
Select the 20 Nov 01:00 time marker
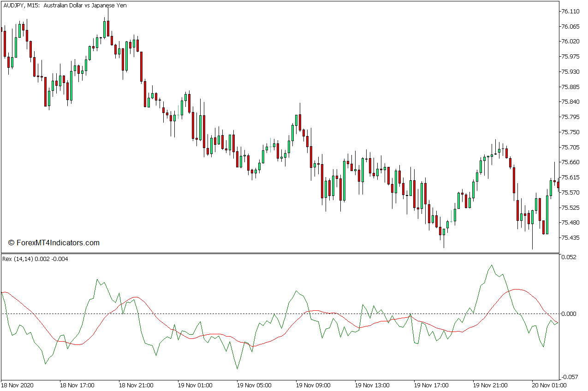(549, 385)
